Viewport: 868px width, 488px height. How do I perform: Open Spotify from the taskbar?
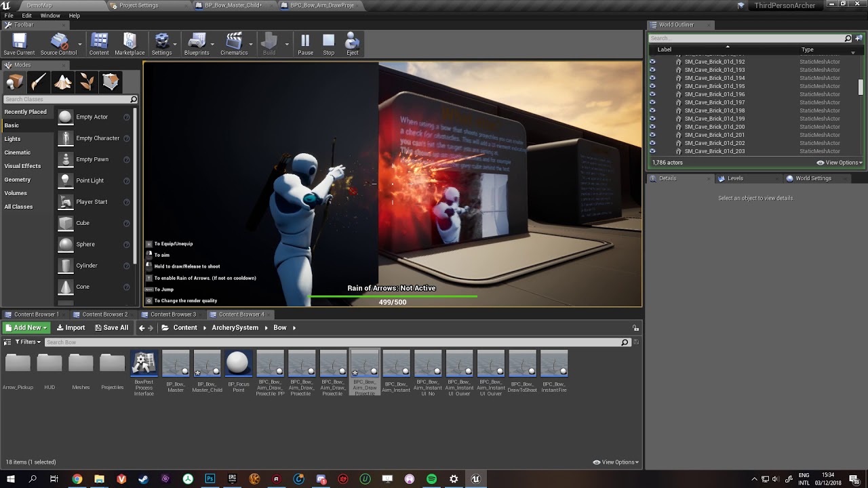(x=431, y=479)
